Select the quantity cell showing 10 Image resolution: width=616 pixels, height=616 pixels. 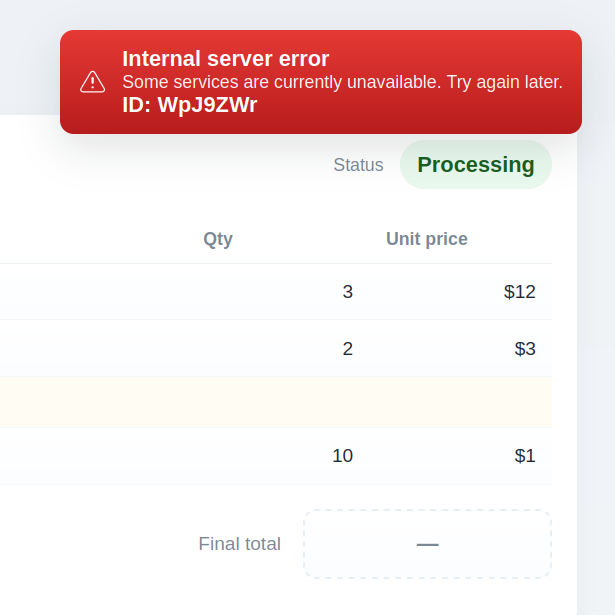(342, 456)
